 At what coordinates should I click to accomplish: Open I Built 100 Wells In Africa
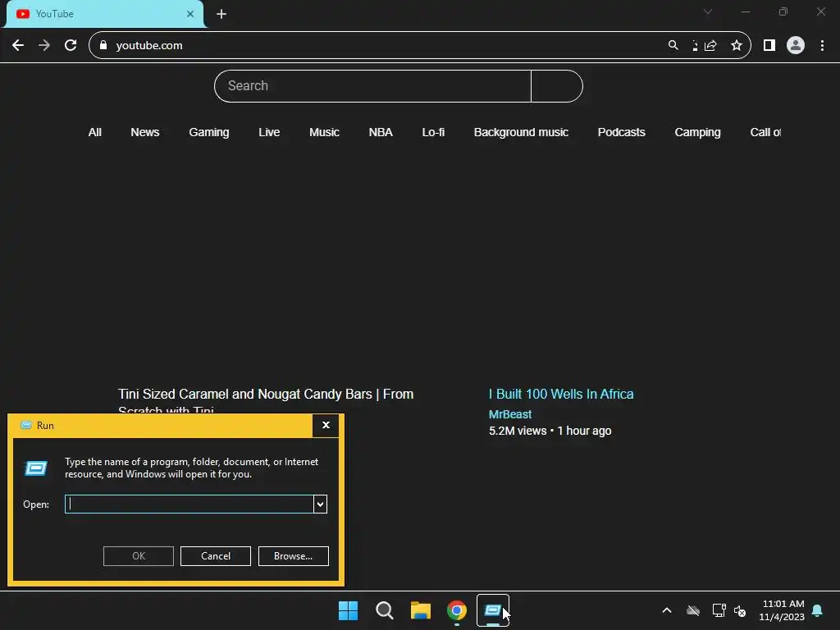click(561, 395)
